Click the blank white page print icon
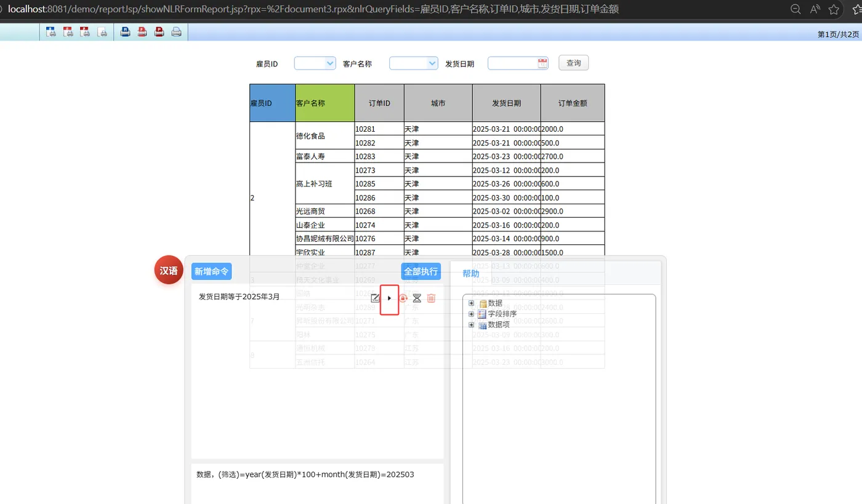Screen dimensions: 862x504 102,31
